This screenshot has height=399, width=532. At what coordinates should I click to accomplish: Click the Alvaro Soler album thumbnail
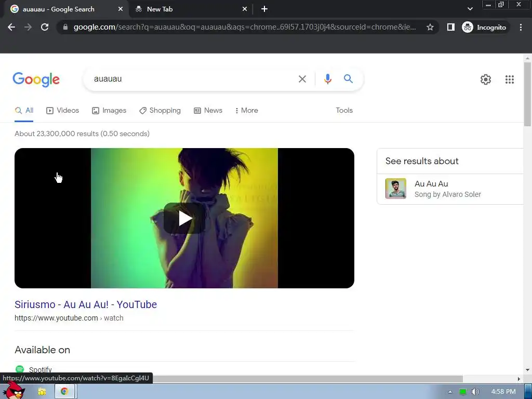coord(395,189)
